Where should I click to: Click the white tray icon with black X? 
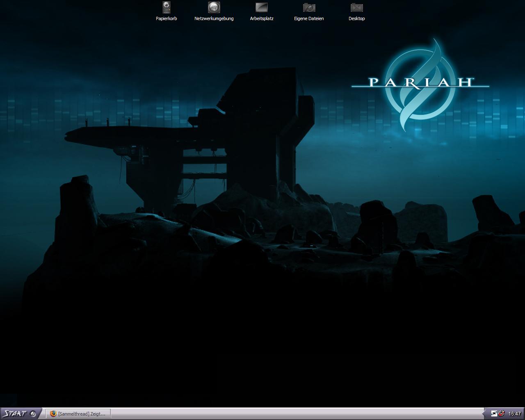tap(494, 414)
